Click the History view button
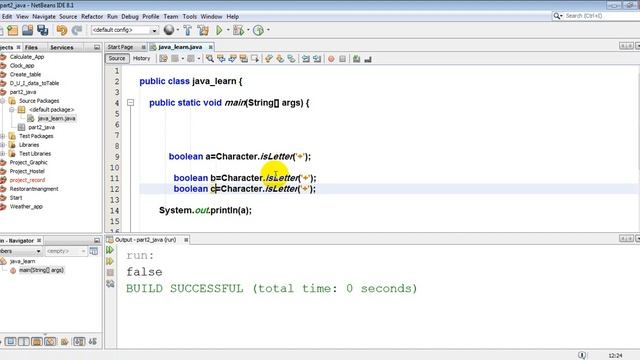This screenshot has width=640, height=360. point(142,59)
